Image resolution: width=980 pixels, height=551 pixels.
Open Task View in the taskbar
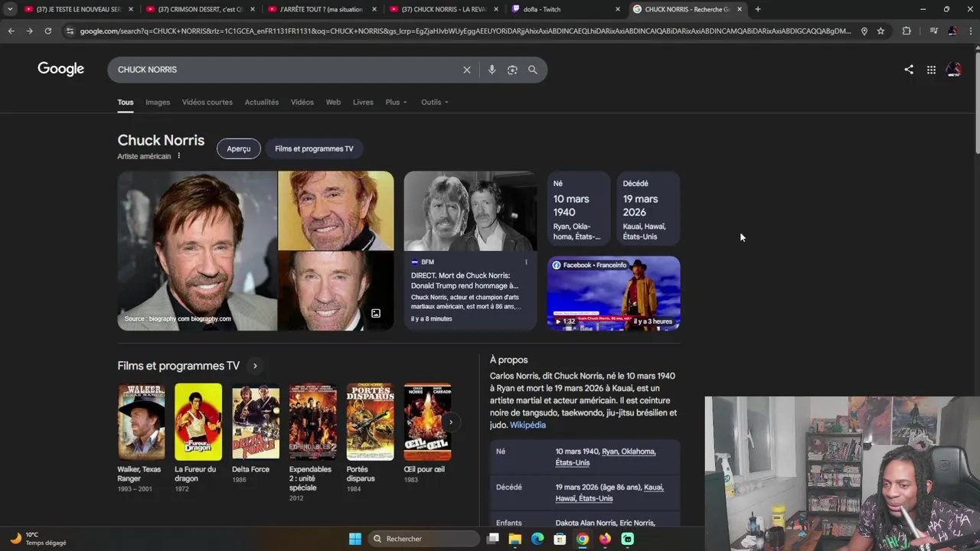coord(493,539)
